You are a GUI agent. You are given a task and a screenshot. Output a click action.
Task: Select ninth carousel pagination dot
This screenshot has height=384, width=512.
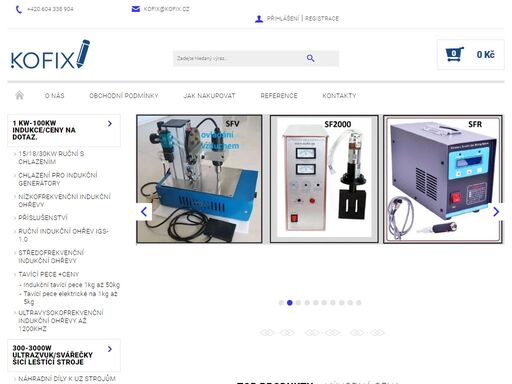(350, 303)
